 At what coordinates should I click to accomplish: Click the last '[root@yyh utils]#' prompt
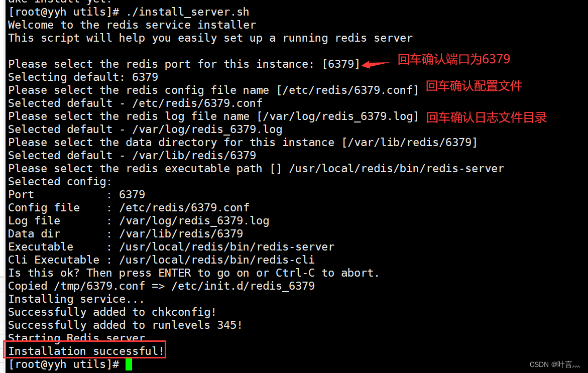pyautogui.click(x=64, y=364)
